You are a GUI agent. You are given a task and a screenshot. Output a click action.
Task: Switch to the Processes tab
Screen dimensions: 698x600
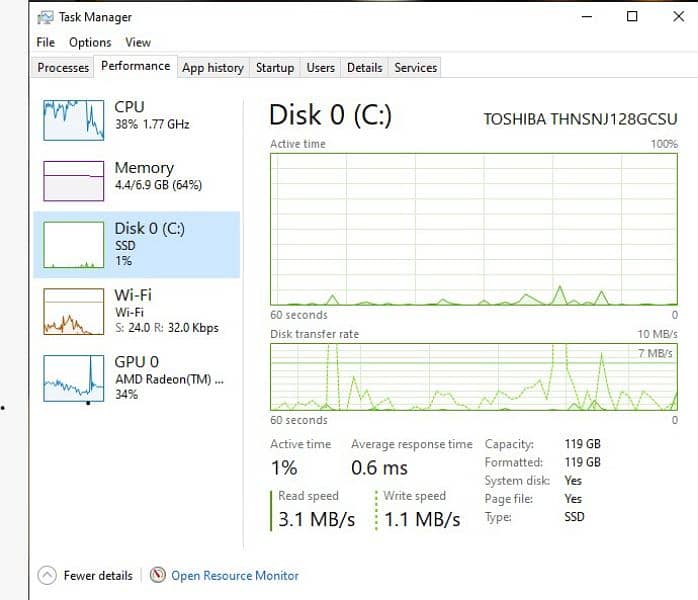63,68
